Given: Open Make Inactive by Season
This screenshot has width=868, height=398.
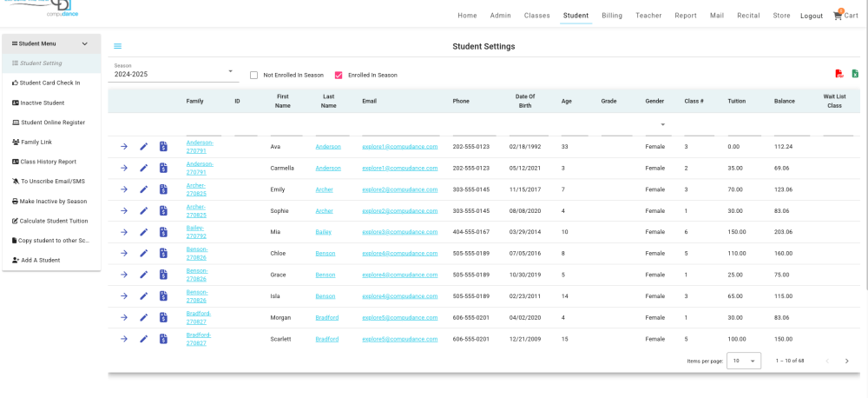Looking at the screenshot, I should (x=51, y=202).
